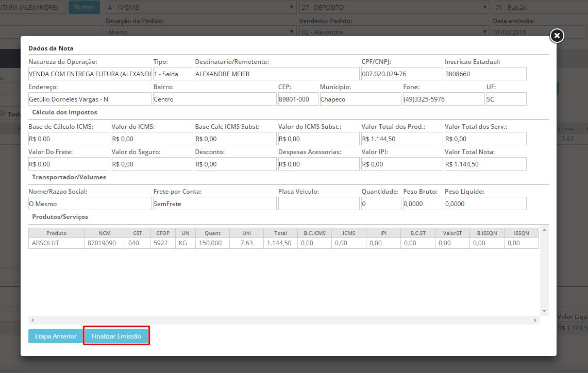Screen dimensions: 588x373
Task: Click the Destinatario/Remetente field ALEXANDRE MEIER
Action: pos(277,74)
